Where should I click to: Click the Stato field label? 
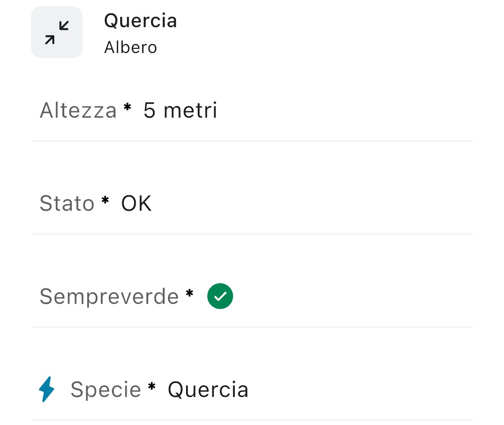(x=67, y=203)
